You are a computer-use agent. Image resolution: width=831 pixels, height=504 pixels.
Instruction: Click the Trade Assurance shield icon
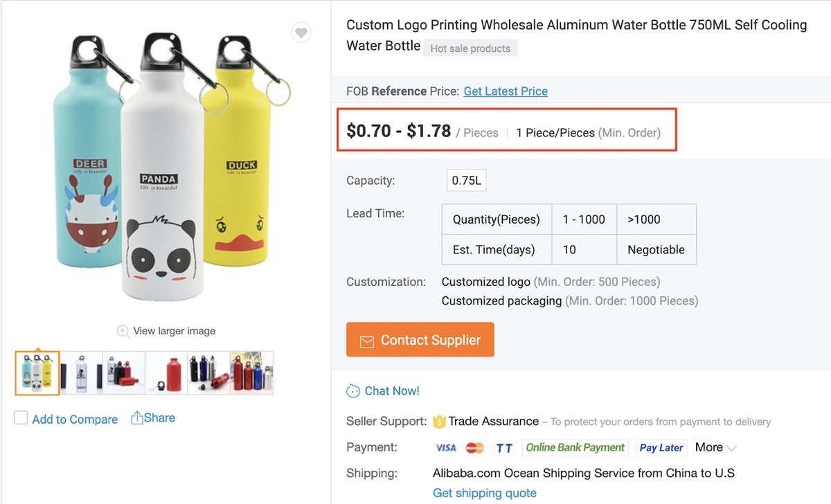(439, 422)
